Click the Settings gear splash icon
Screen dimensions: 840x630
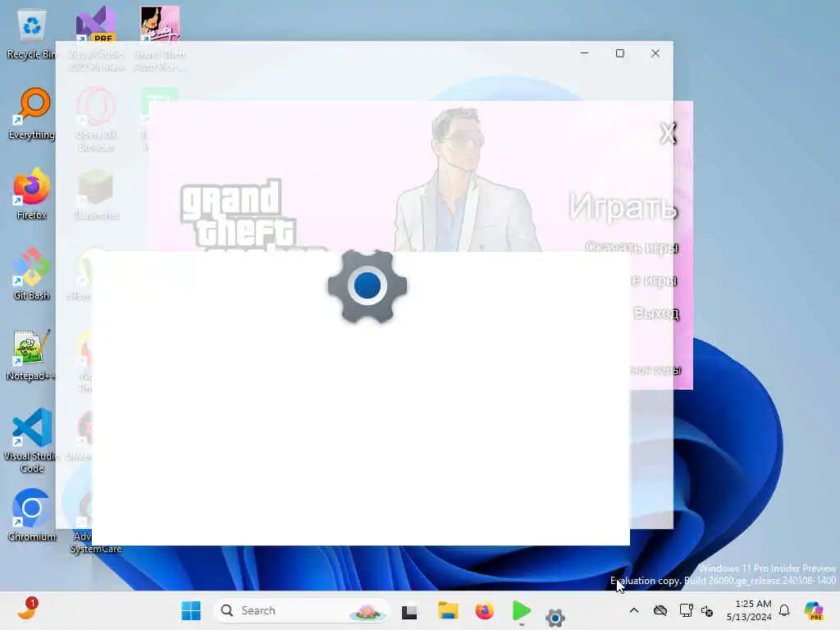coord(367,285)
